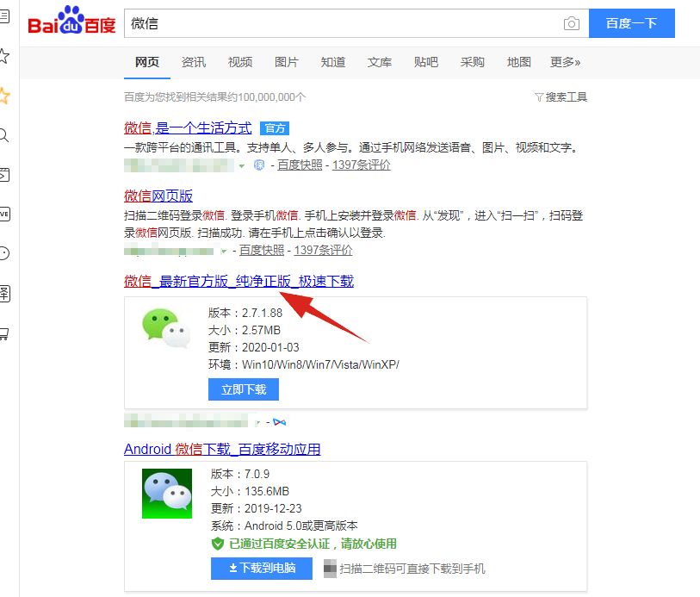Image resolution: width=700 pixels, height=597 pixels.
Task: Select the 网页 tab
Action: 147,62
